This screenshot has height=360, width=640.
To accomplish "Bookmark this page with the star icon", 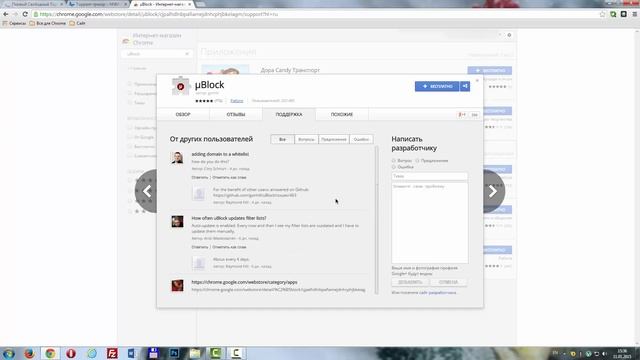I will pyautogui.click(x=602, y=14).
